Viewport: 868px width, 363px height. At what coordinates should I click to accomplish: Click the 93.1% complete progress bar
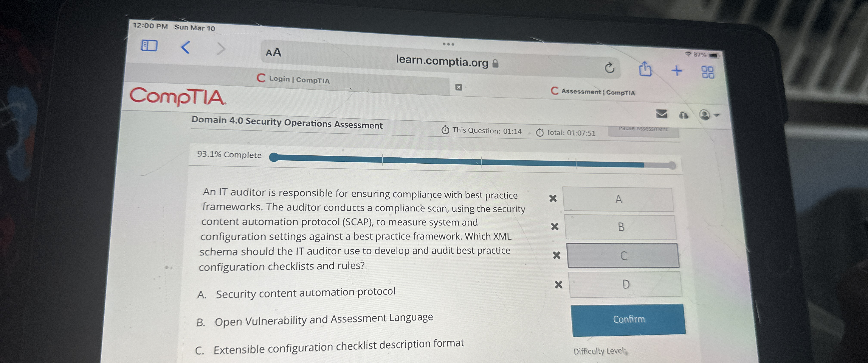coord(472,161)
